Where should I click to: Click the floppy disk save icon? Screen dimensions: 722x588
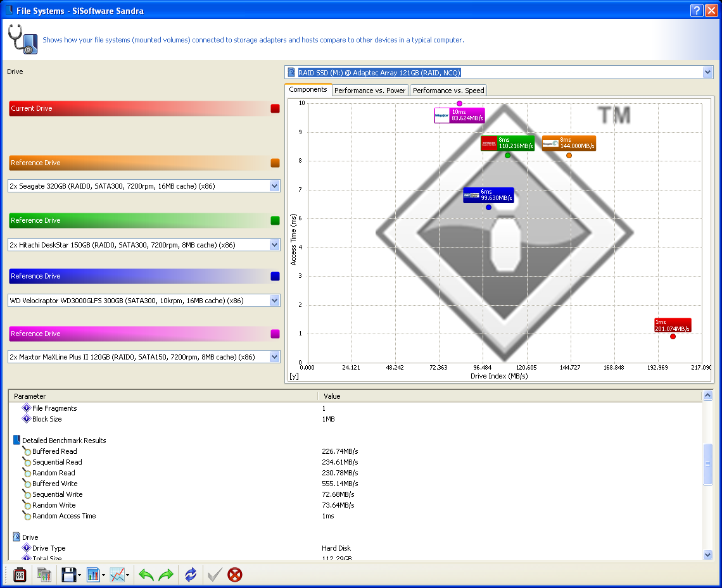[68, 575]
